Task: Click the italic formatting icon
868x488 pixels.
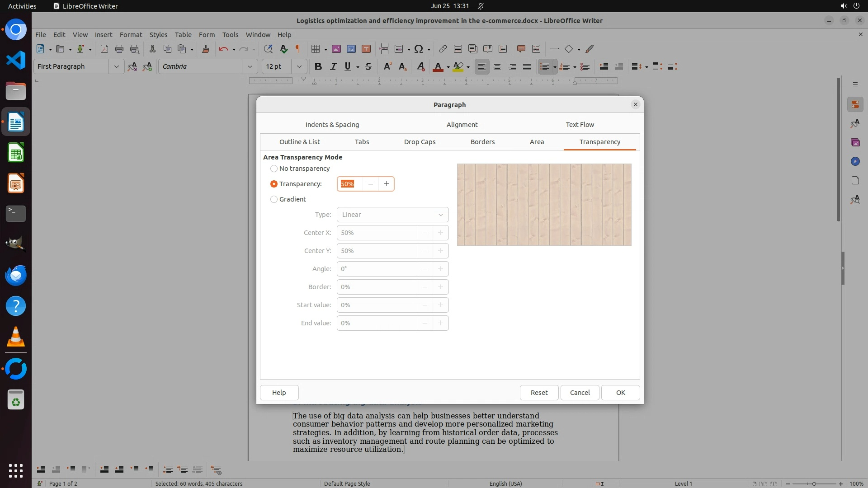Action: point(333,66)
